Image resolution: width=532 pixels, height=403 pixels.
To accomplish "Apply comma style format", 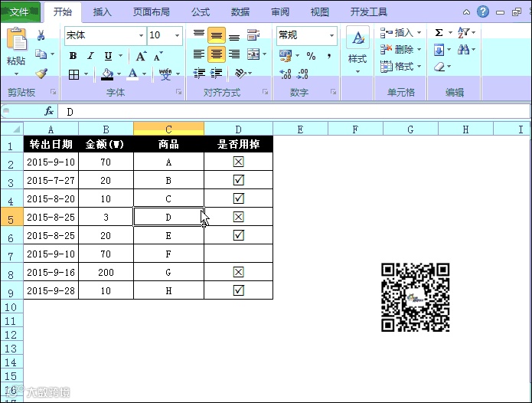I will (328, 56).
